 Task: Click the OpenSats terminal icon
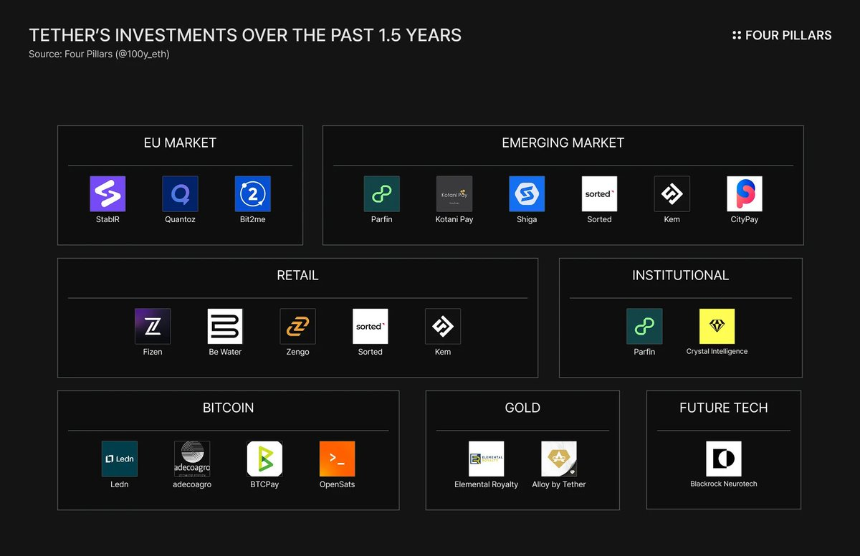coord(337,459)
